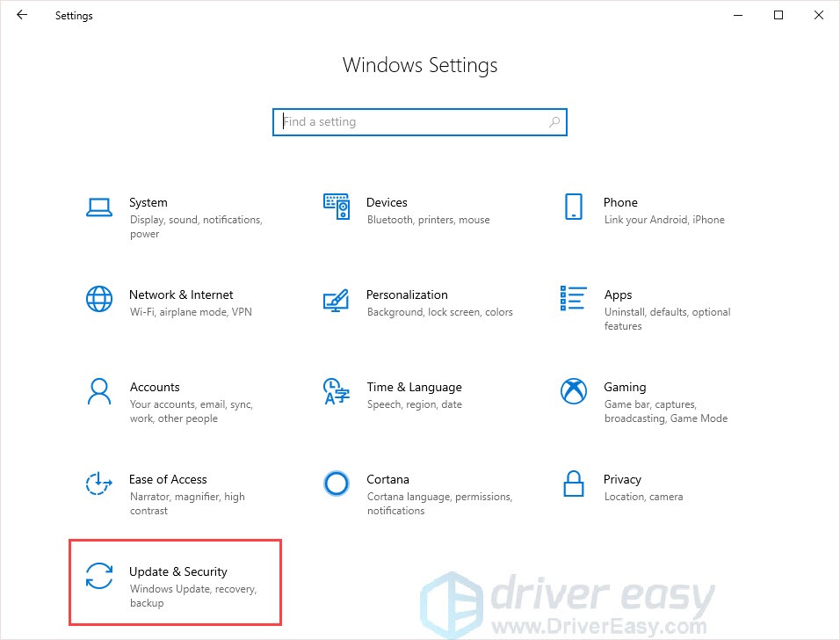Click the Find a setting search box
The width and height of the screenshot is (840, 640).
413,122
